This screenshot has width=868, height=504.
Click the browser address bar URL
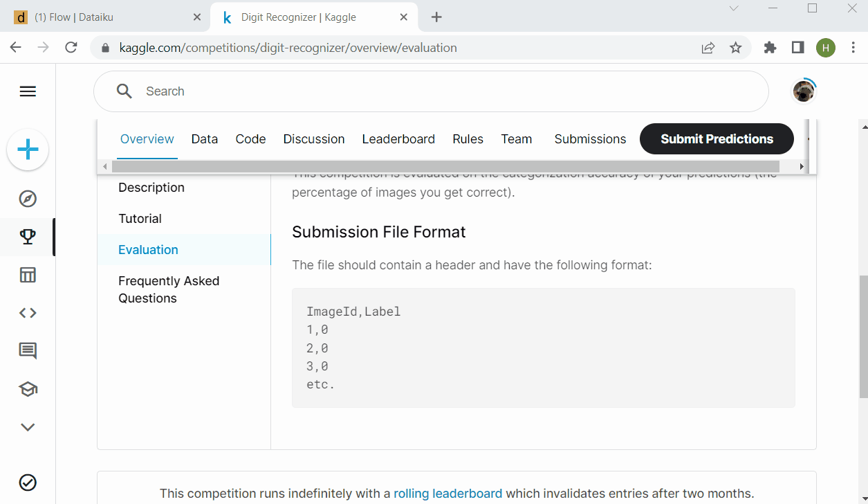pos(288,48)
